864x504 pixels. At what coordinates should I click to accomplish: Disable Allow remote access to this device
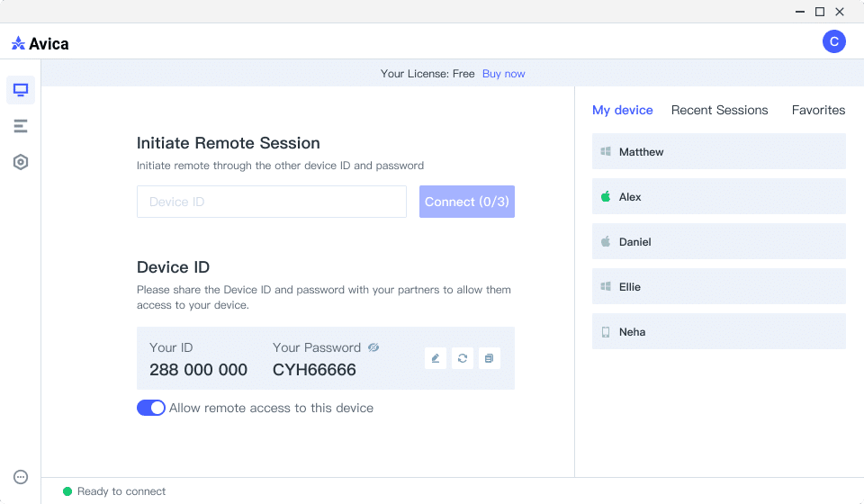(x=151, y=408)
